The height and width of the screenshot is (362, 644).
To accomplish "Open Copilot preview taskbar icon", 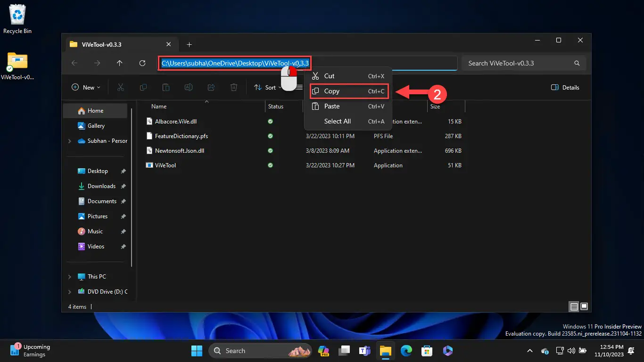I will (323, 351).
